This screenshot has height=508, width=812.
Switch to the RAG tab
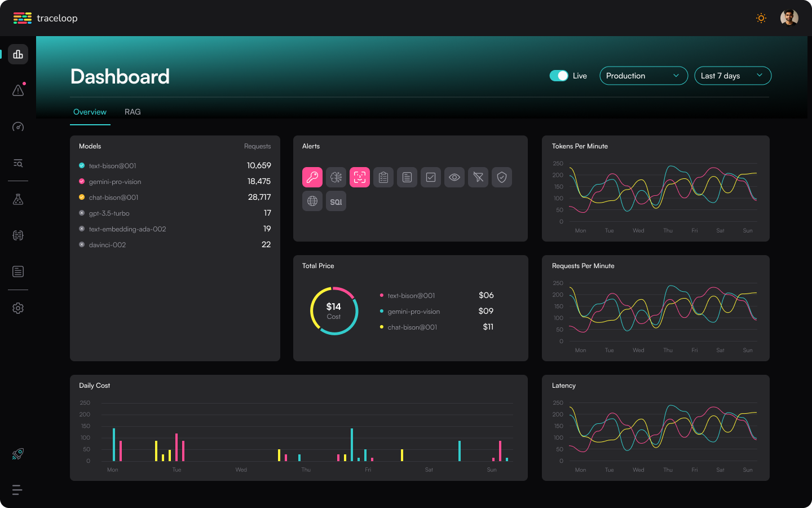coord(133,112)
